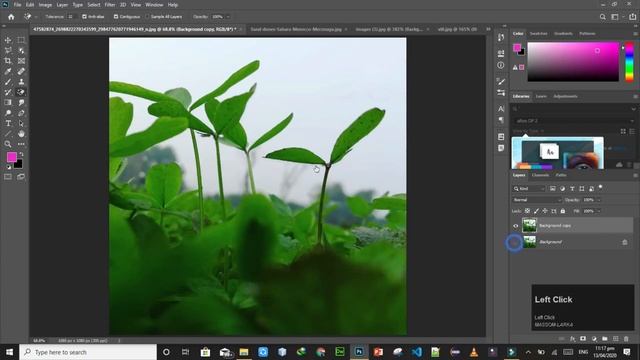Hide the Background copy layer
The width and height of the screenshot is (640, 360).
[516, 226]
